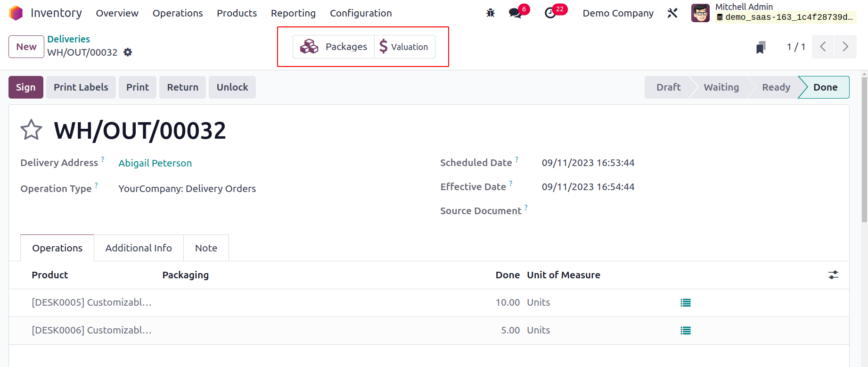Click the Valuation smart button
868x367 pixels.
[404, 47]
